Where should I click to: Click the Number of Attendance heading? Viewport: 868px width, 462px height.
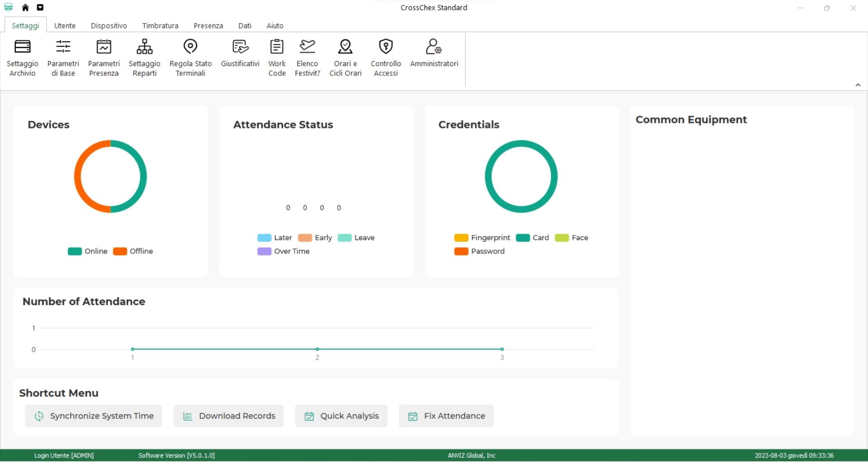(84, 302)
